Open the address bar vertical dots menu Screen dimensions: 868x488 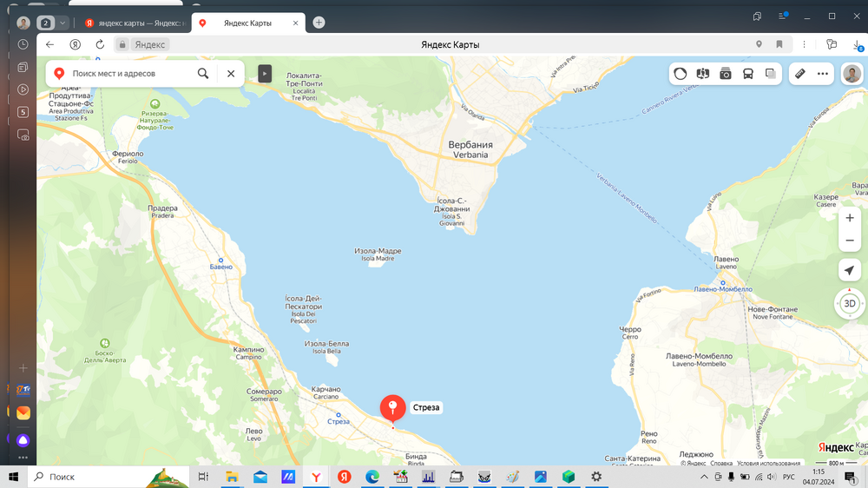(805, 44)
